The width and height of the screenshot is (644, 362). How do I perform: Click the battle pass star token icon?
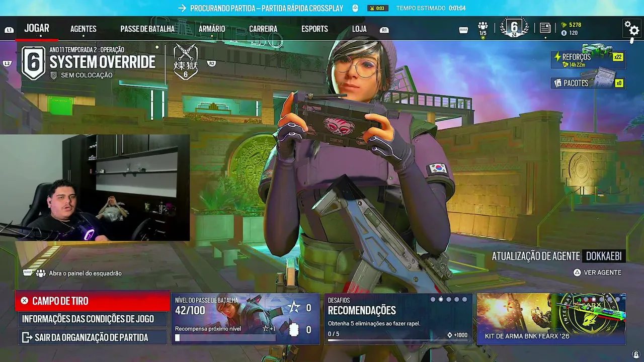(294, 308)
